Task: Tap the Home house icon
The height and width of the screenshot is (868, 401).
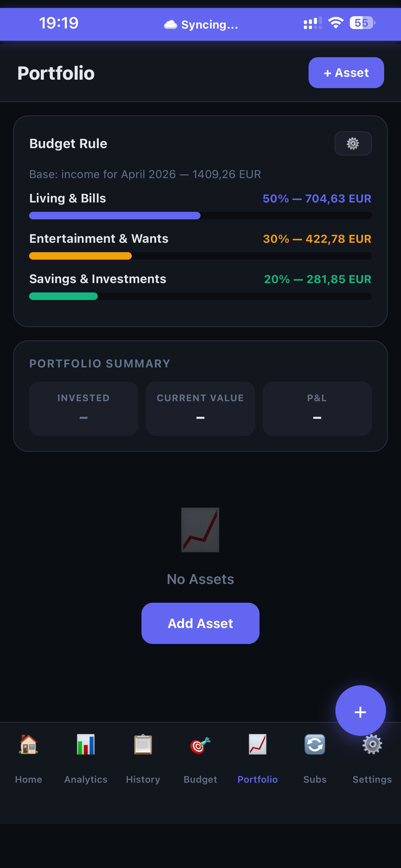Action: tap(29, 744)
